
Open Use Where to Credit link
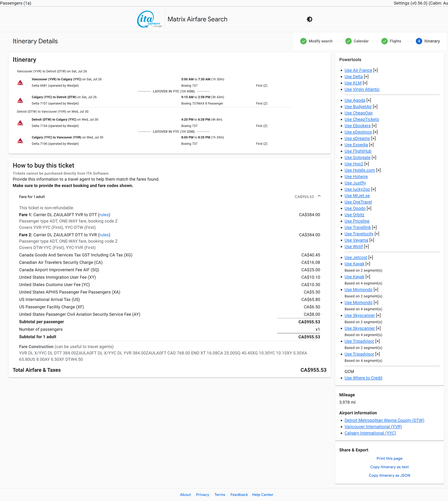[x=363, y=378]
